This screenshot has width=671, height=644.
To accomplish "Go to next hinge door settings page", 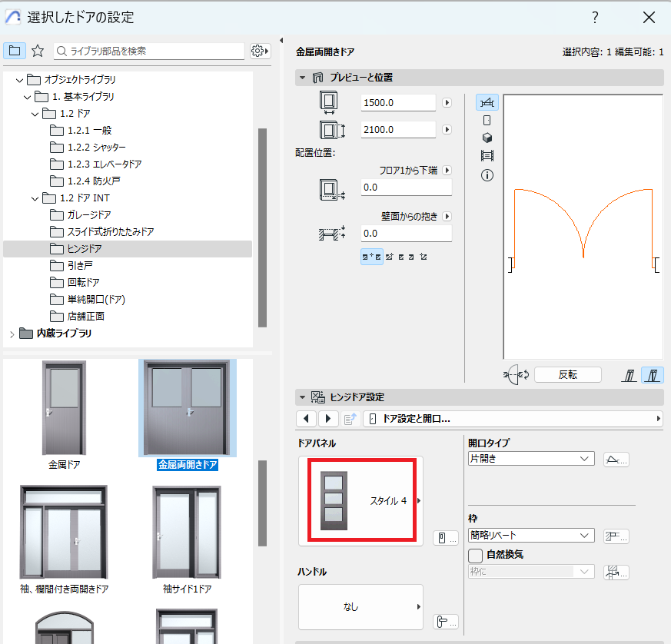I will point(328,419).
